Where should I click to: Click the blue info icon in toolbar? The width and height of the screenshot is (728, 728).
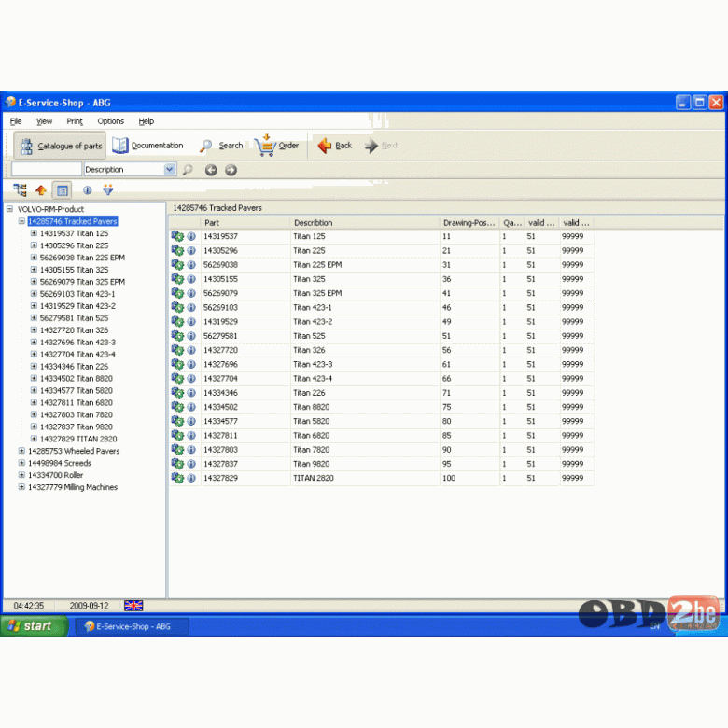88,189
